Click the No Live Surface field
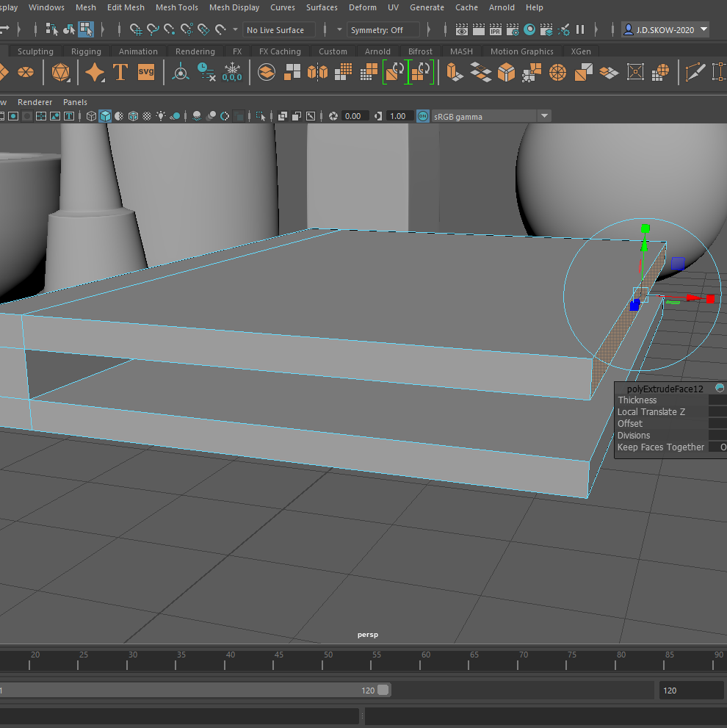Screen dimensions: 727x728 click(279, 30)
